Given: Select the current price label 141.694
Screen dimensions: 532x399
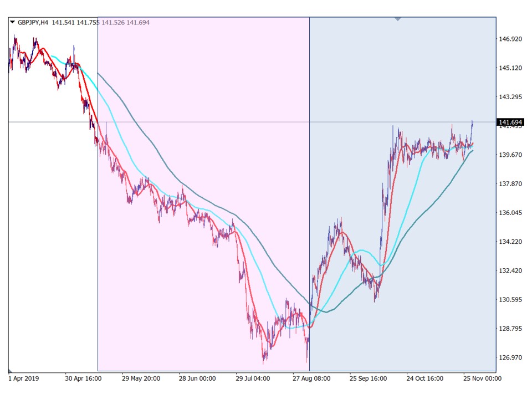Looking at the screenshot, I should pos(511,122).
